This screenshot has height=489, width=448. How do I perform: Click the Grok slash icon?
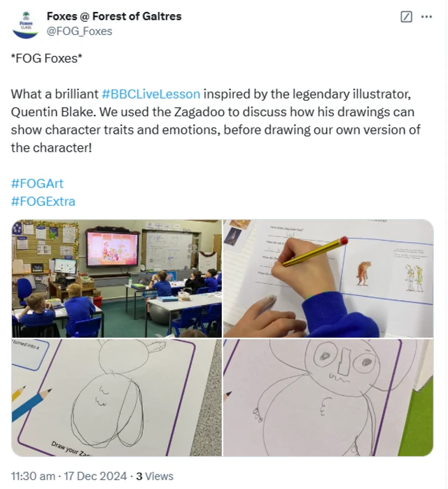(406, 17)
